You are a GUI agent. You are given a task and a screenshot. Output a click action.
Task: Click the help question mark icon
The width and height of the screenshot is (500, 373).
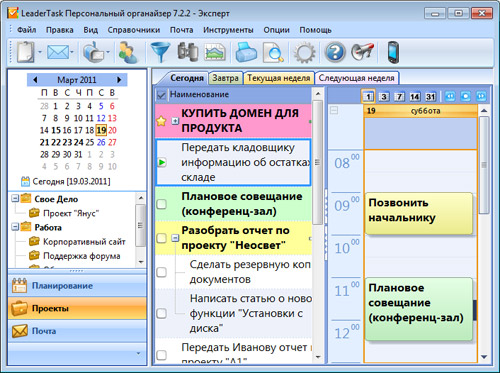pyautogui.click(x=335, y=52)
